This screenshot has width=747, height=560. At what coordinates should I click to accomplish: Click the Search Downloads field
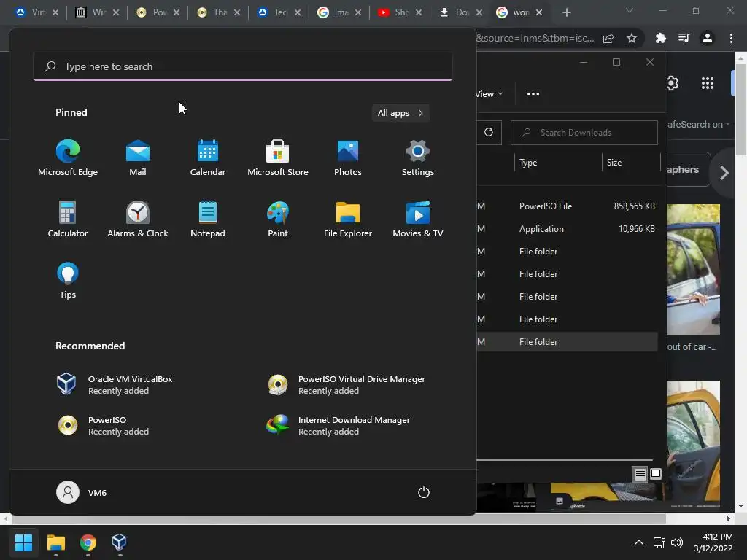[x=584, y=133]
